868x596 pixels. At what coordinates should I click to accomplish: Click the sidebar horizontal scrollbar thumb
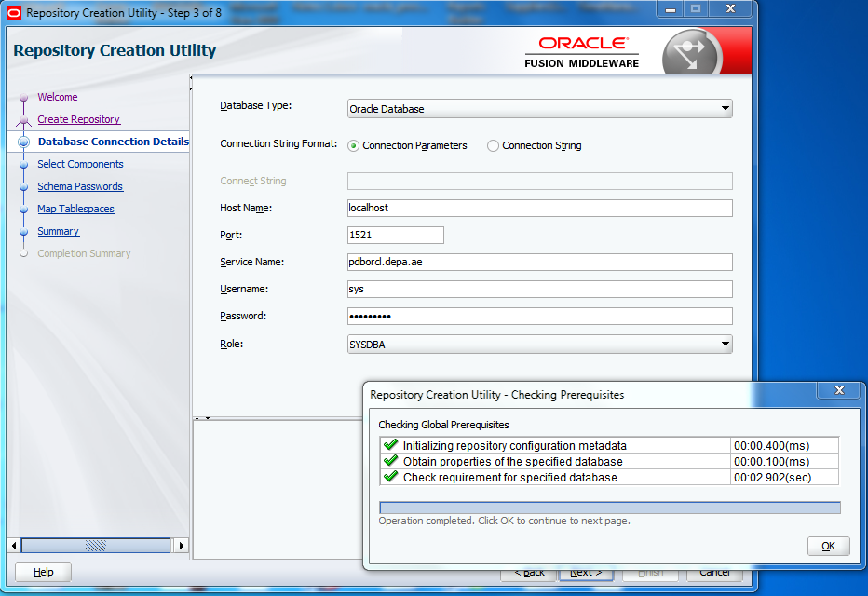click(x=96, y=546)
